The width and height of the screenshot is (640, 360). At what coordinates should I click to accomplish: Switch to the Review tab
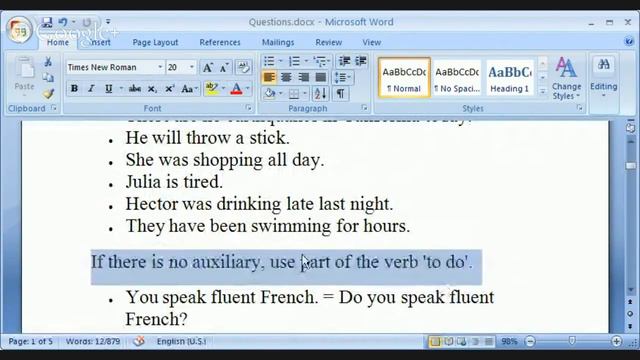coord(329,42)
